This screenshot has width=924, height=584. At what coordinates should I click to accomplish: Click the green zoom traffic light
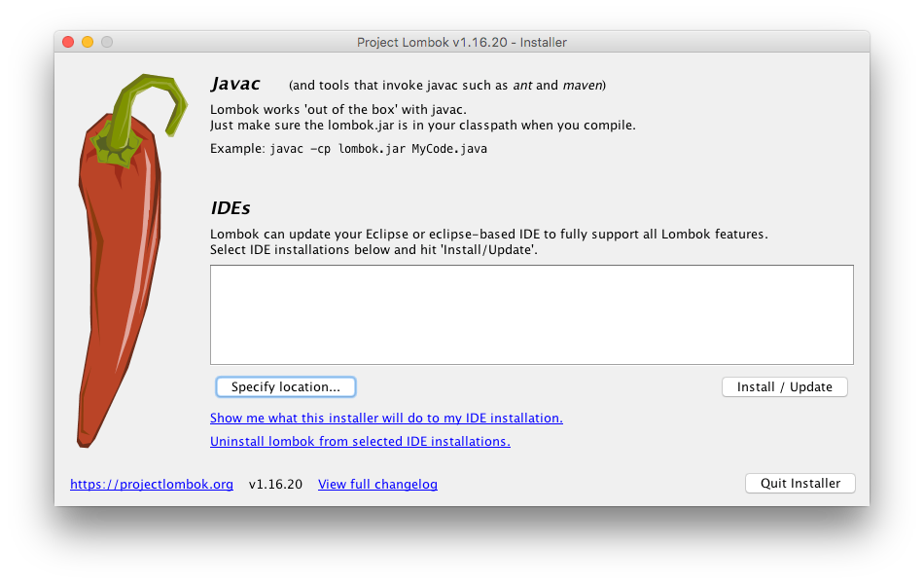106,42
